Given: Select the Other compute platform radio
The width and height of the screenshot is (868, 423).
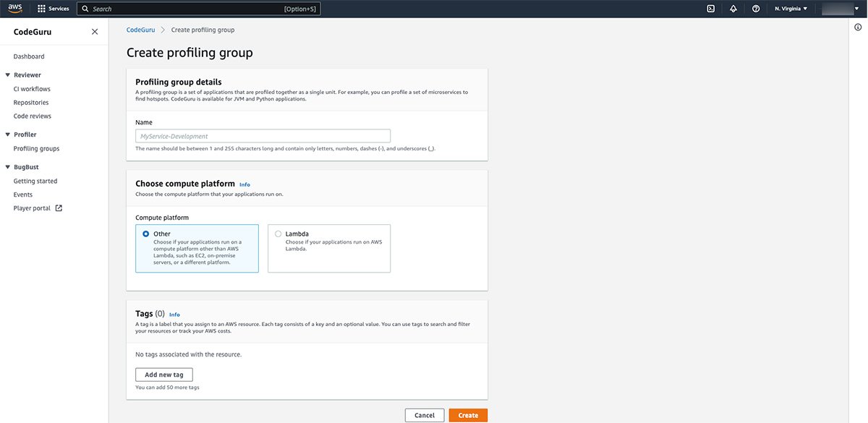Looking at the screenshot, I should click(146, 234).
